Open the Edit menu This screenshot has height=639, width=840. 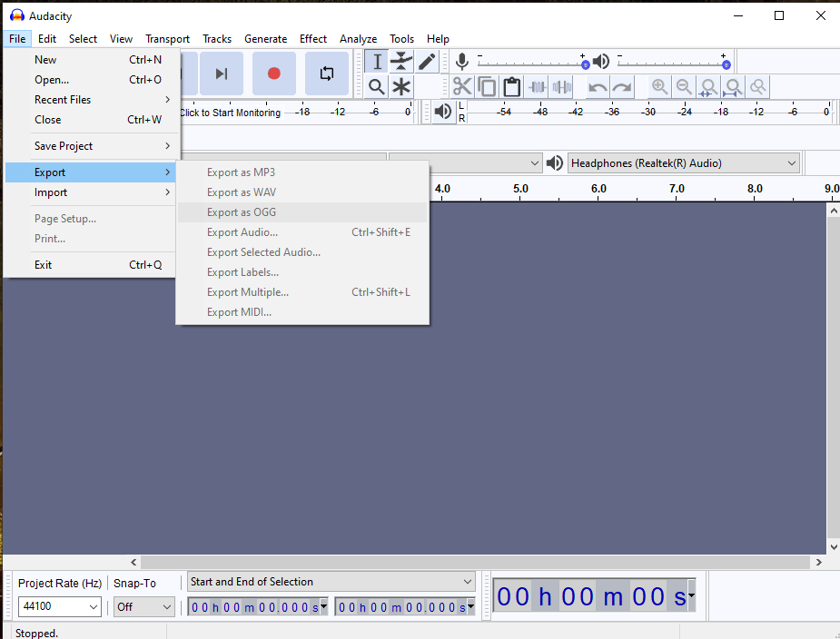click(47, 38)
